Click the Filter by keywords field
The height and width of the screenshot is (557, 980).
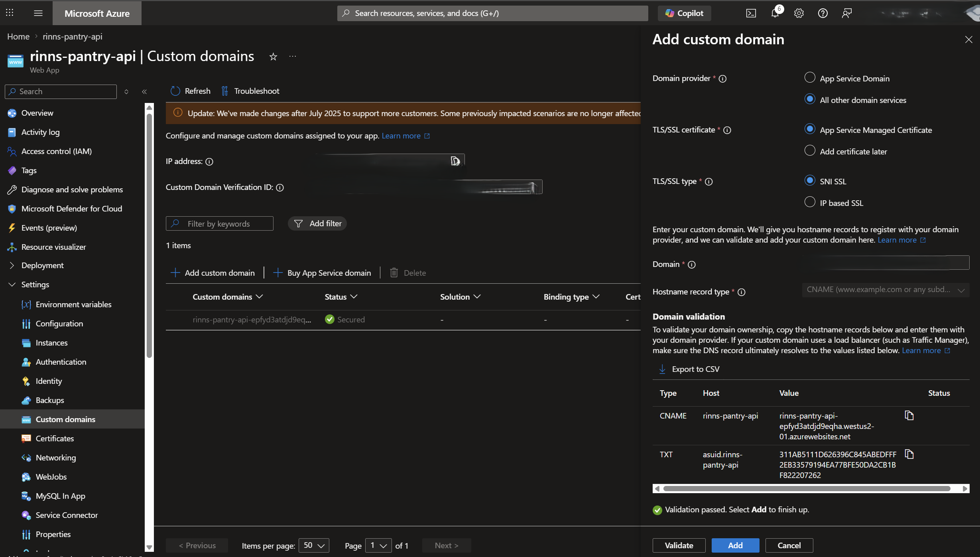click(220, 223)
